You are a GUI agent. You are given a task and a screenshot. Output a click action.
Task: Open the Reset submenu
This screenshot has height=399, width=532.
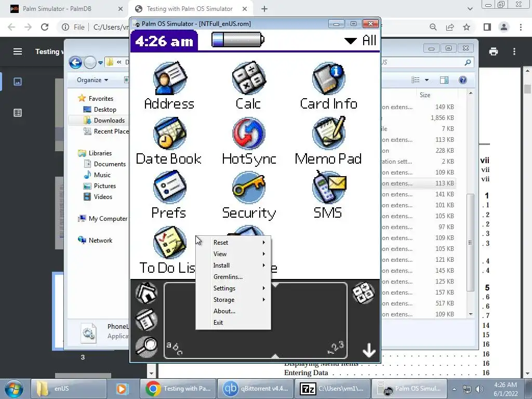click(233, 242)
